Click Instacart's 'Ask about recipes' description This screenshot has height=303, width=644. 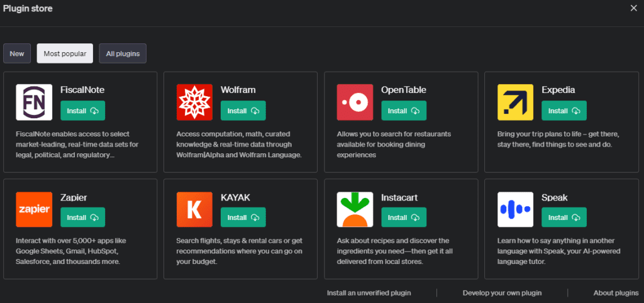[x=395, y=251]
